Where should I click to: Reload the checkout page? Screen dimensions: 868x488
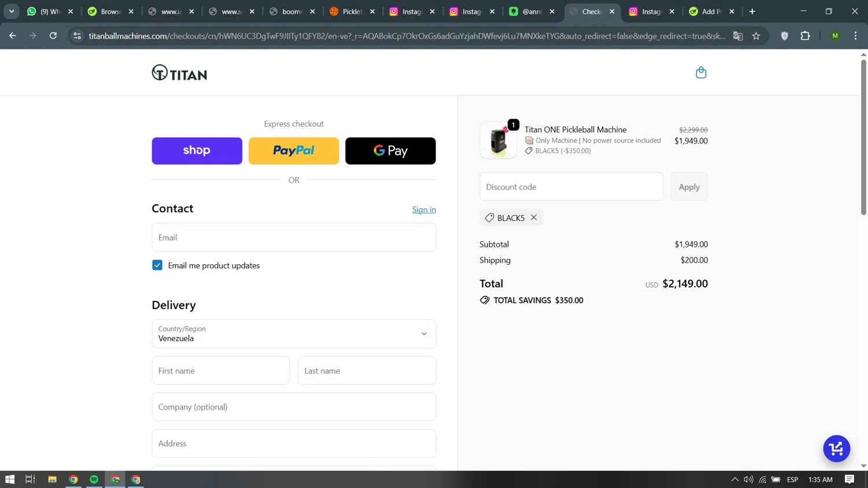click(53, 36)
